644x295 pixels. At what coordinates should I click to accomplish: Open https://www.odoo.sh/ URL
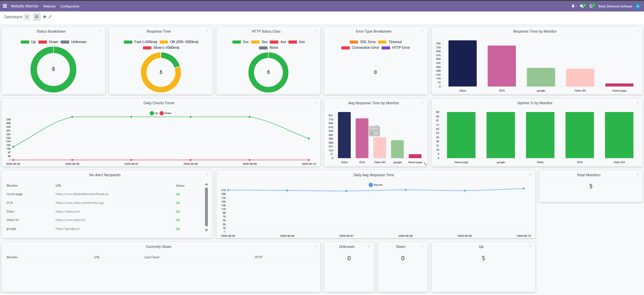[x=71, y=220]
